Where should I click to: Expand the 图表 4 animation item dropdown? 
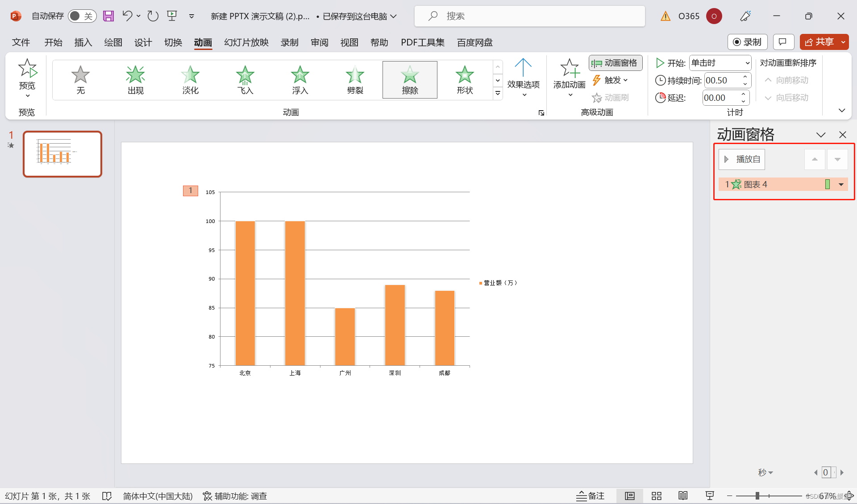[x=841, y=184]
